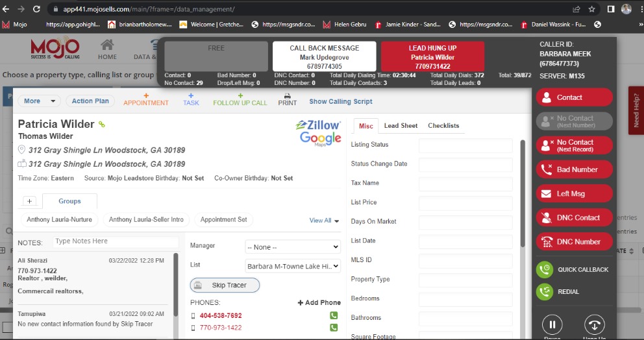Click the DNC Number button
This screenshot has height=340, width=644.
tap(574, 241)
